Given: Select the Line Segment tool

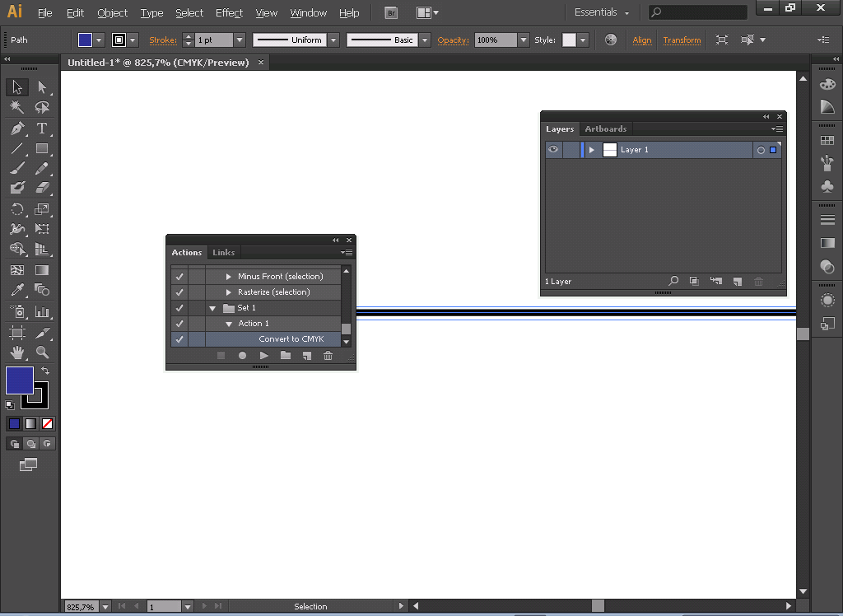Looking at the screenshot, I should click(17, 148).
